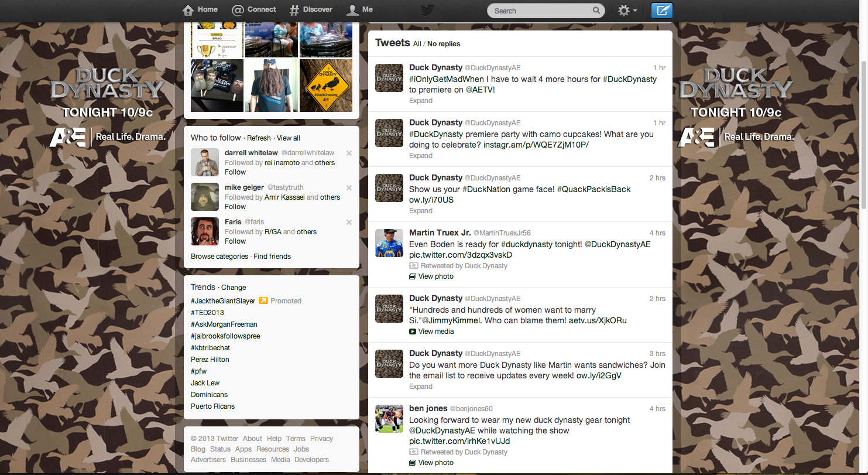868x475 pixels.
Task: Open ben jones's avatar
Action: point(389,419)
